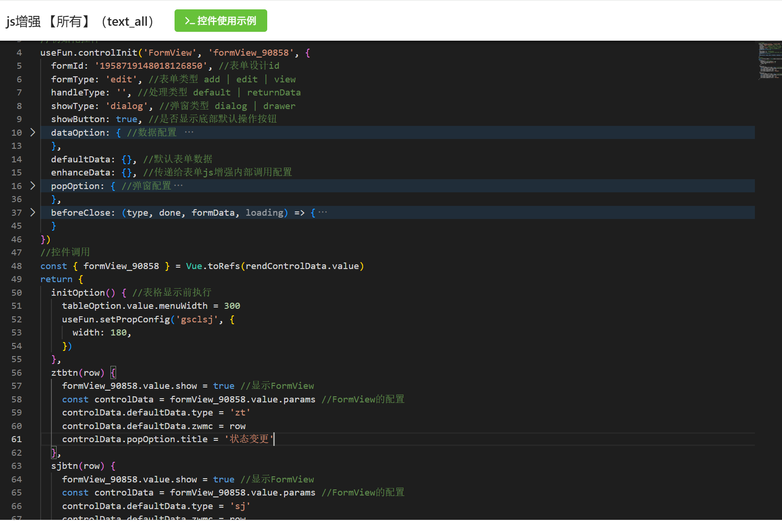The image size is (782, 532).
Task: Open the 控件使用示例 green button
Action: click(220, 21)
